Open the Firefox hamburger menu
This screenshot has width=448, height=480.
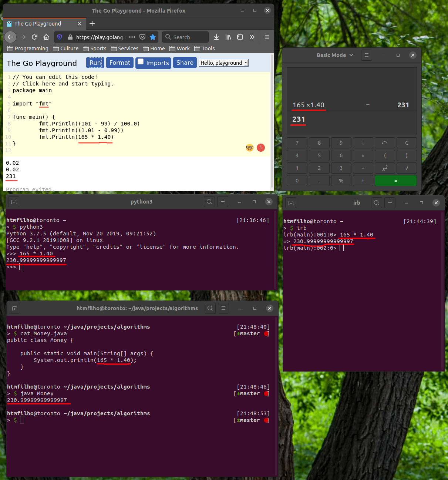267,37
